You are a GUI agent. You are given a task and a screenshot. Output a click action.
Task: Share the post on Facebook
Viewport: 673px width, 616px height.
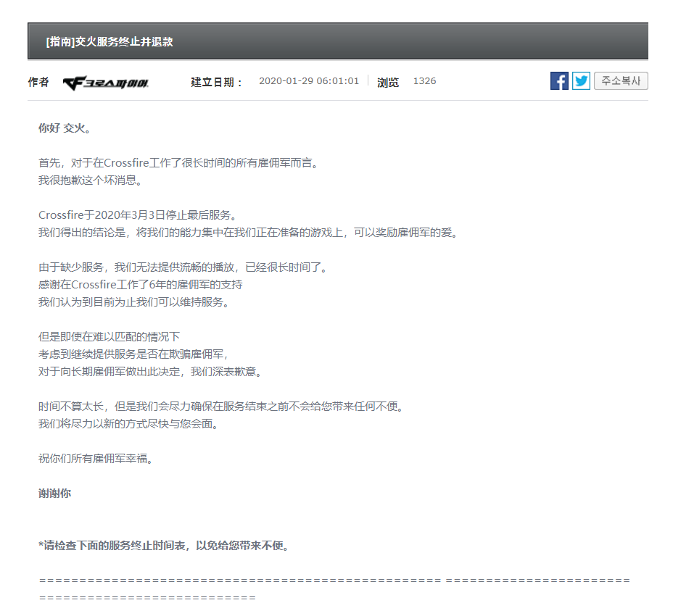tap(559, 81)
